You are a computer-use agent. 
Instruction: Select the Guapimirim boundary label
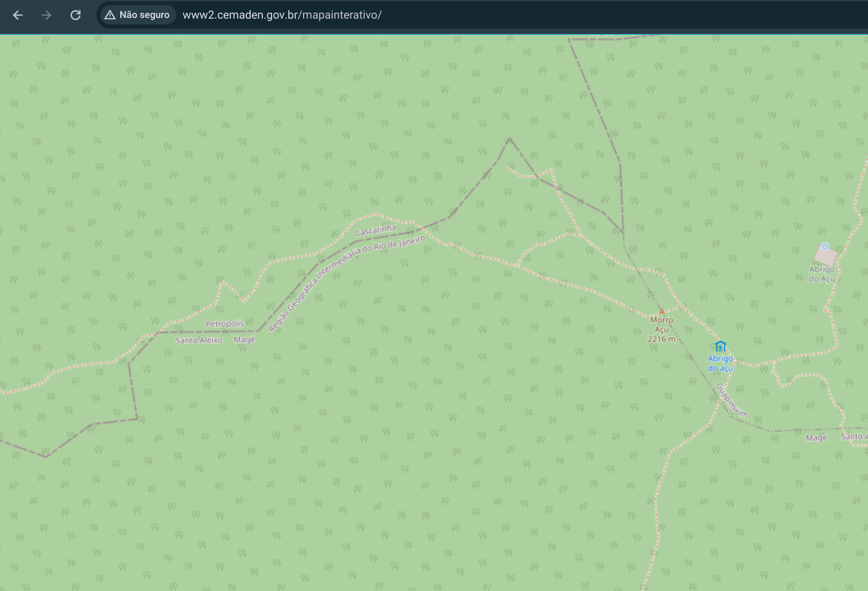[x=732, y=400]
